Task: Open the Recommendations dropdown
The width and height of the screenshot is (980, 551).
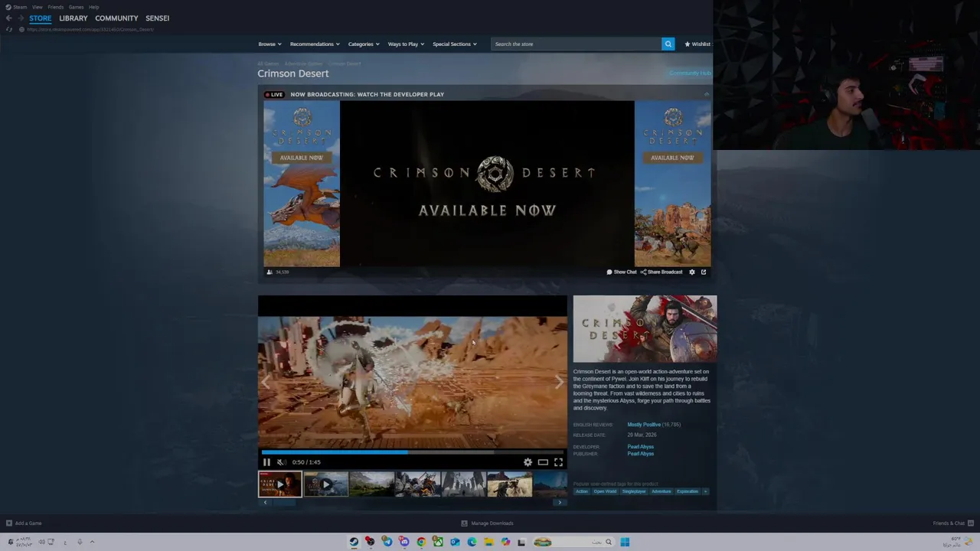Action: [315, 44]
